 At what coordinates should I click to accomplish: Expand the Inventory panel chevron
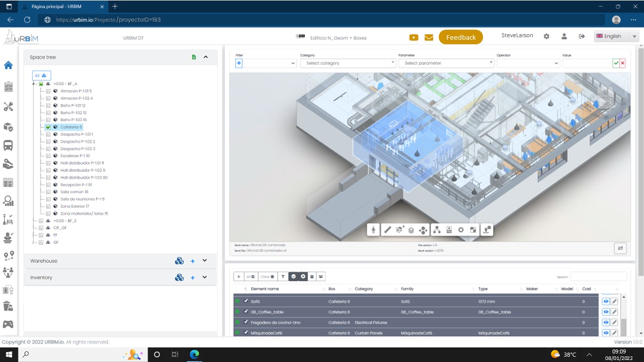click(x=205, y=278)
